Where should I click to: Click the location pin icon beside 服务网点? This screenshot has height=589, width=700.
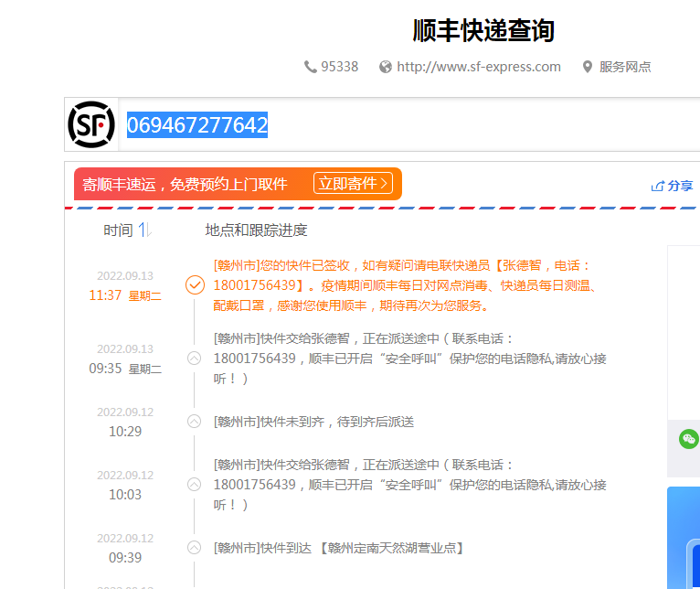(x=588, y=67)
